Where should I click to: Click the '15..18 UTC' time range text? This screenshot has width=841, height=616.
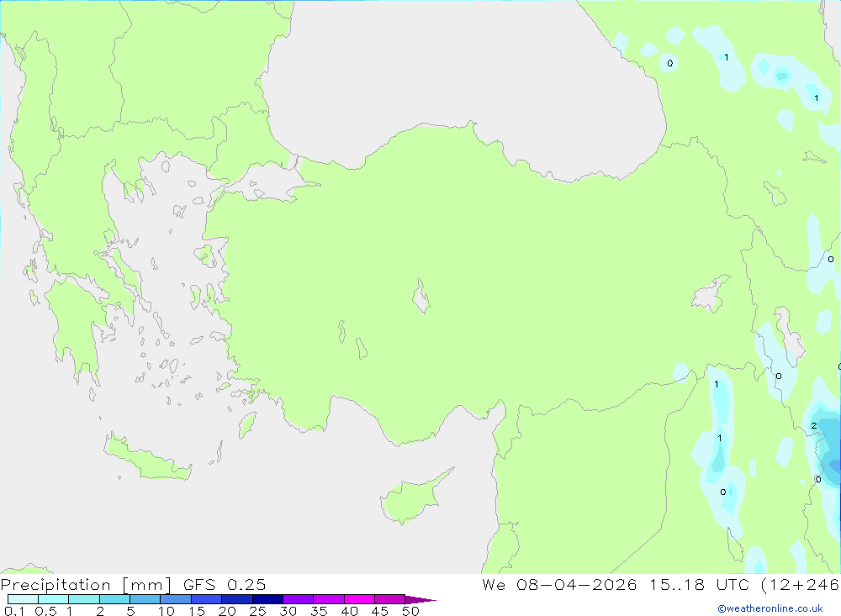(700, 584)
